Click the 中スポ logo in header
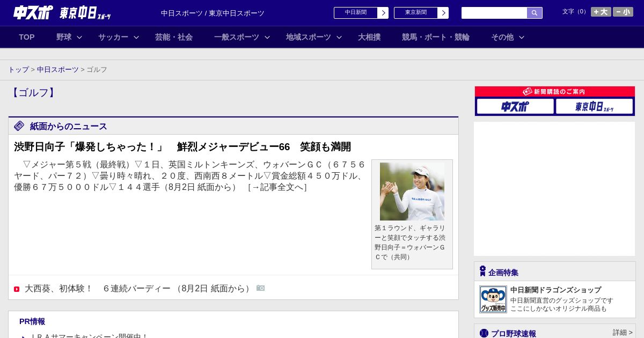 pyautogui.click(x=33, y=12)
